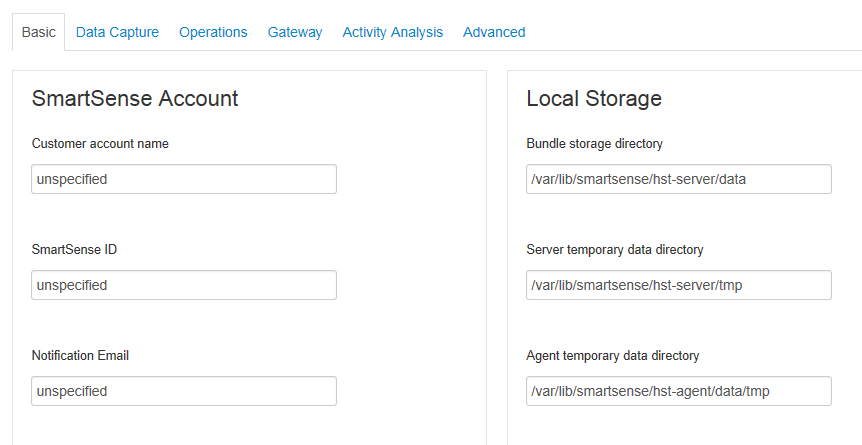Click the Local Storage section heading
Screen dimensions: 862x445
(594, 98)
